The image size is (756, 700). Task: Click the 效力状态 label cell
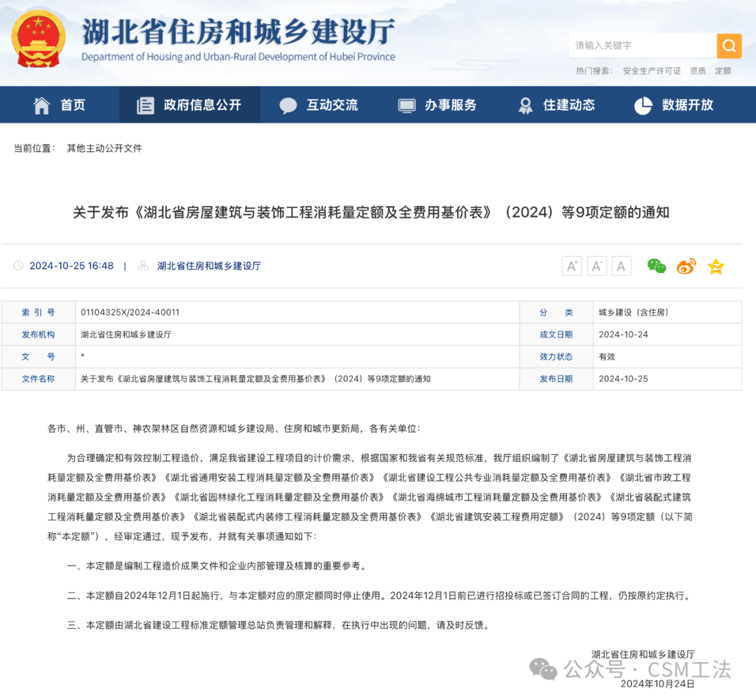[556, 357]
